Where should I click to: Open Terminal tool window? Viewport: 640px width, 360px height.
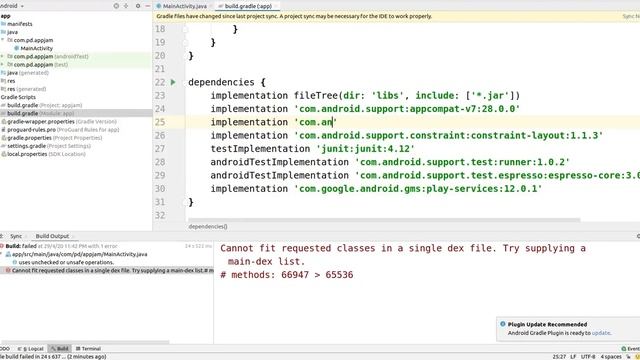[x=88, y=349]
